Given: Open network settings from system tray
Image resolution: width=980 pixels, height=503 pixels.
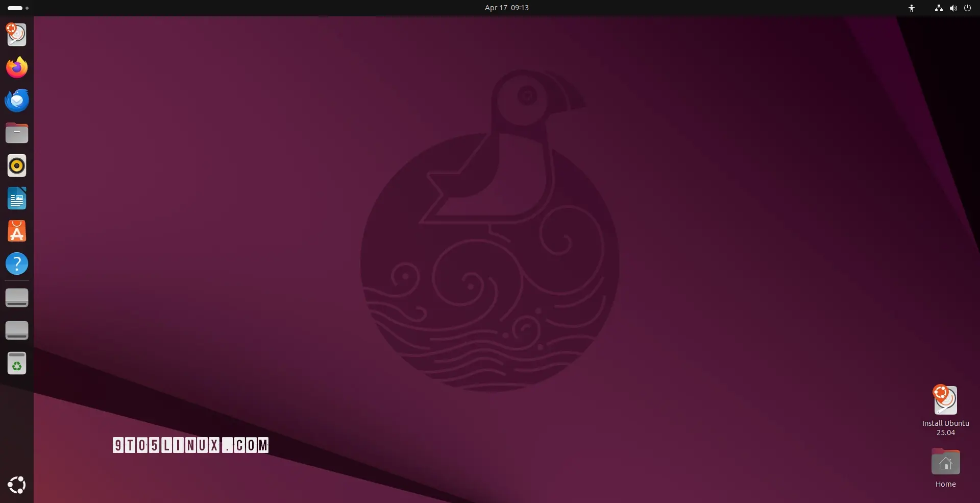Looking at the screenshot, I should tap(939, 8).
